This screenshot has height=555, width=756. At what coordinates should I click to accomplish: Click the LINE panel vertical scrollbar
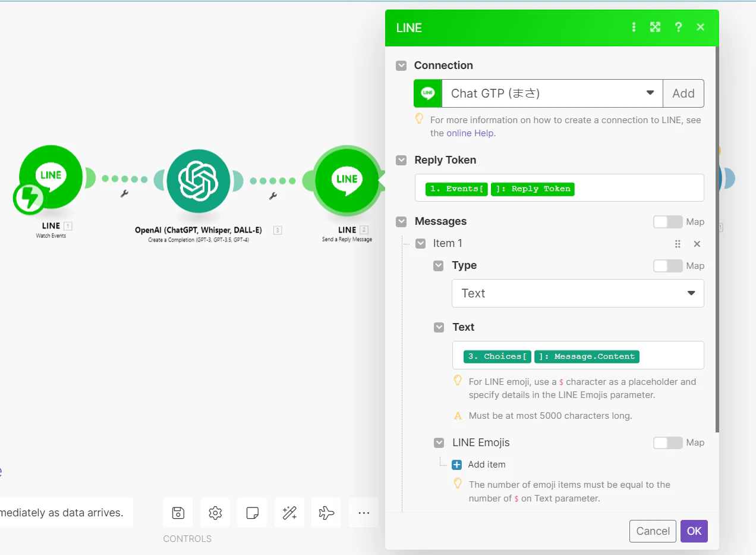717,238
